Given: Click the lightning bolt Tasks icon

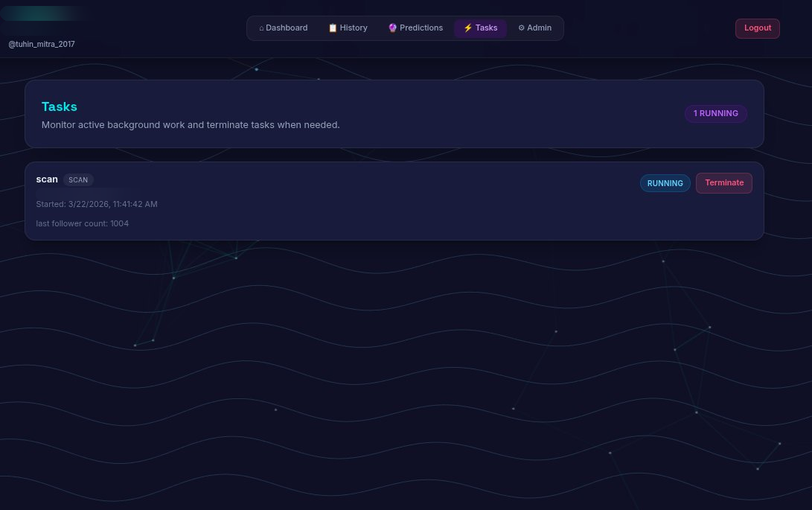Looking at the screenshot, I should pos(467,28).
